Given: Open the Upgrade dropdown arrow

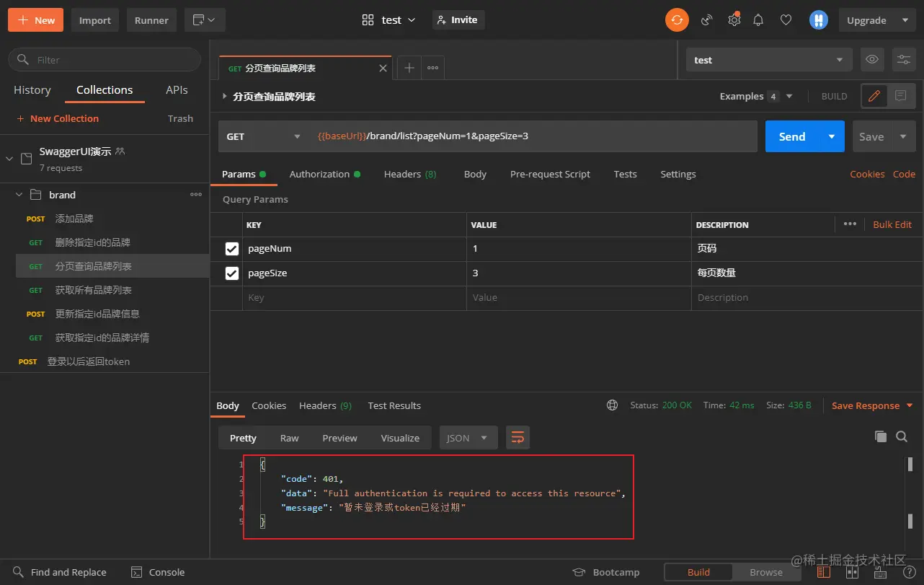Looking at the screenshot, I should 905,20.
